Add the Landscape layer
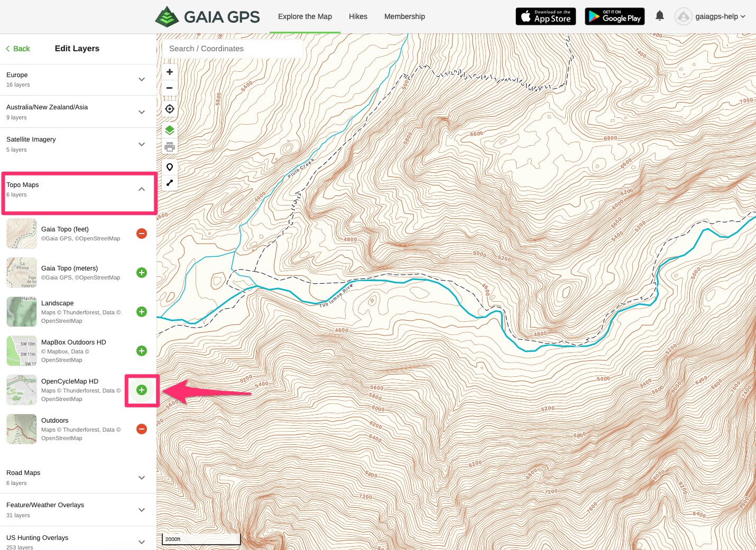 tap(142, 312)
